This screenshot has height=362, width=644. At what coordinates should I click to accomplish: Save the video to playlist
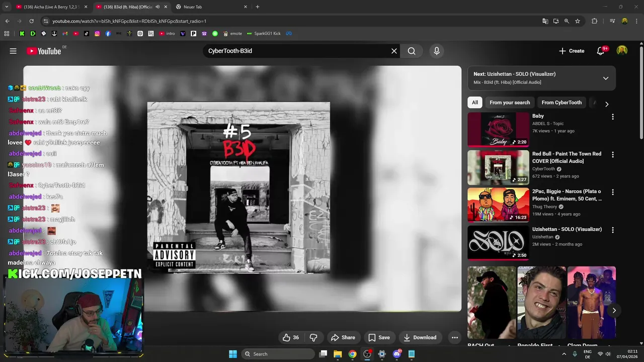(379, 337)
